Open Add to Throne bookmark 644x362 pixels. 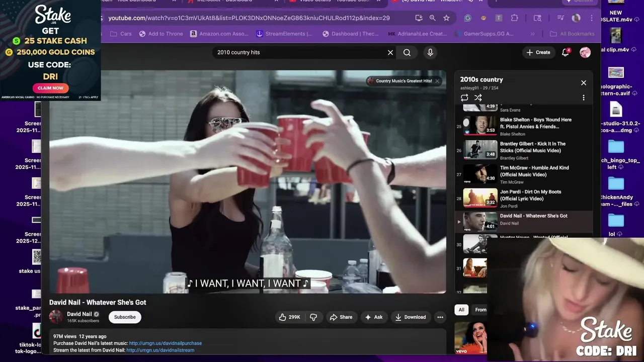(x=161, y=34)
